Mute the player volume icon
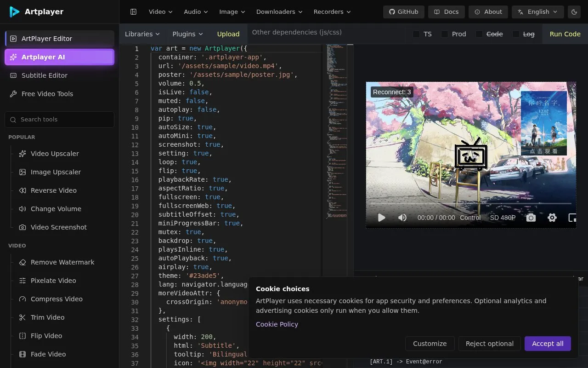 (x=402, y=218)
